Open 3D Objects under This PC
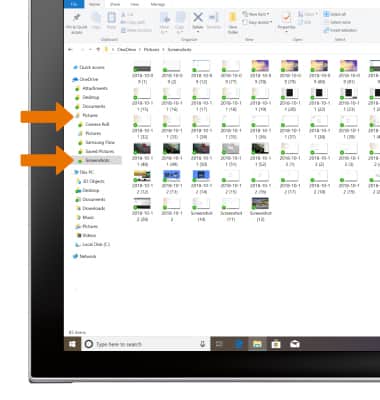The height and width of the screenshot is (400, 380). click(x=91, y=181)
